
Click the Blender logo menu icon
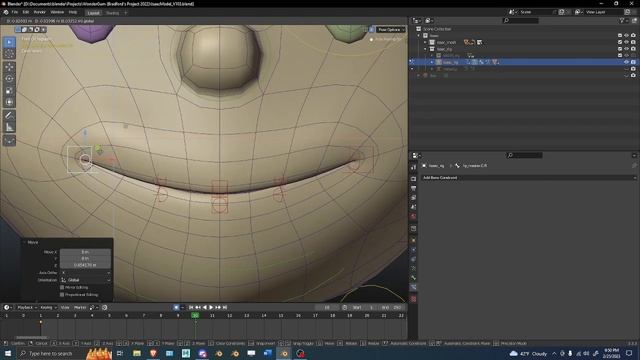click(x=6, y=12)
